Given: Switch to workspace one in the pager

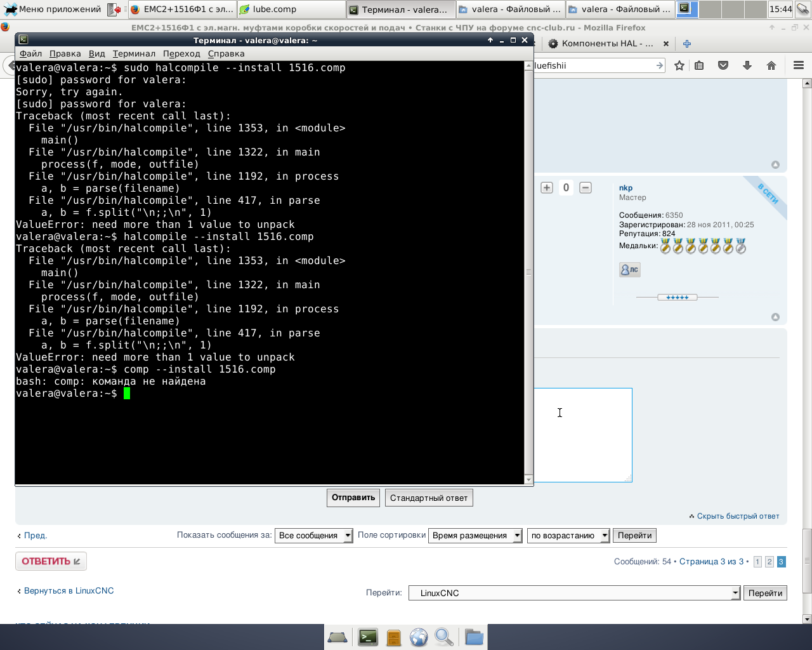Looking at the screenshot, I should (x=687, y=9).
